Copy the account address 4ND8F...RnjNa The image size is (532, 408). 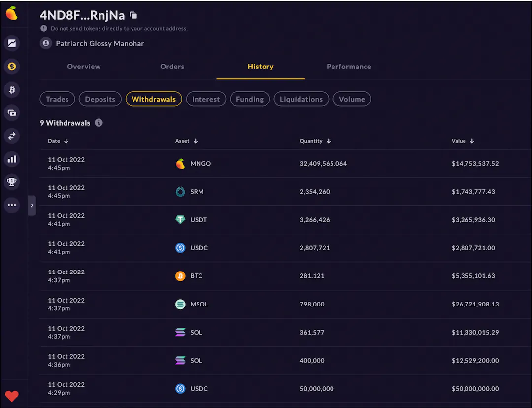[133, 15]
